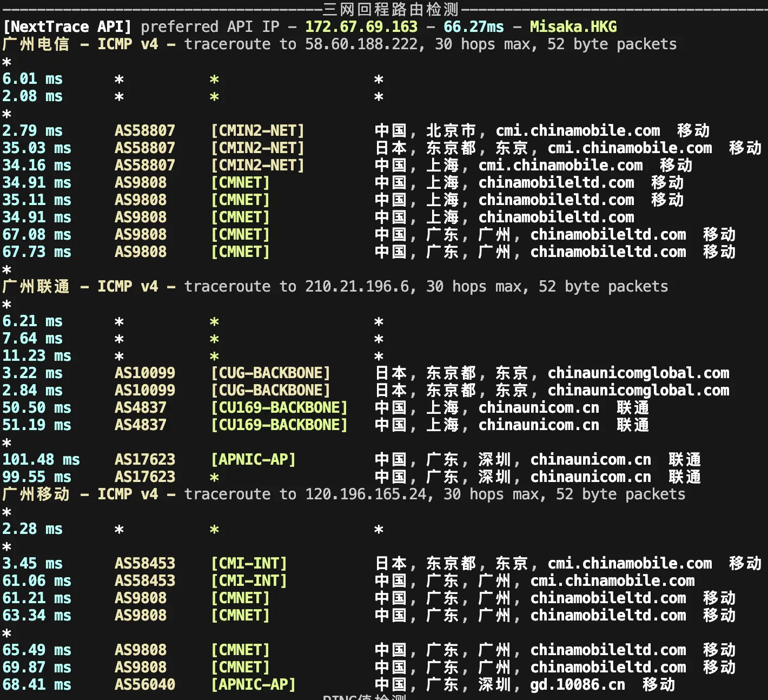
Task: Select the 67.08 ms hop time
Action: [x=37, y=234]
